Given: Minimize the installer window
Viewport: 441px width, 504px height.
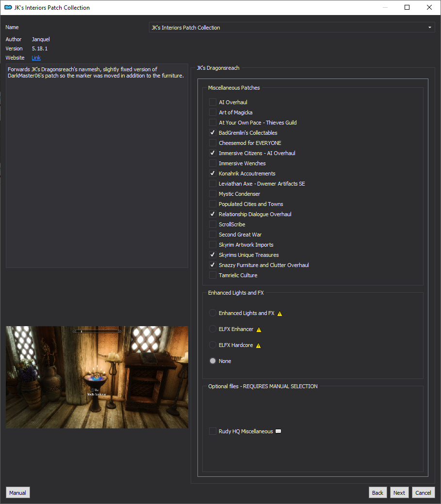Looking at the screenshot, I should coord(385,7).
